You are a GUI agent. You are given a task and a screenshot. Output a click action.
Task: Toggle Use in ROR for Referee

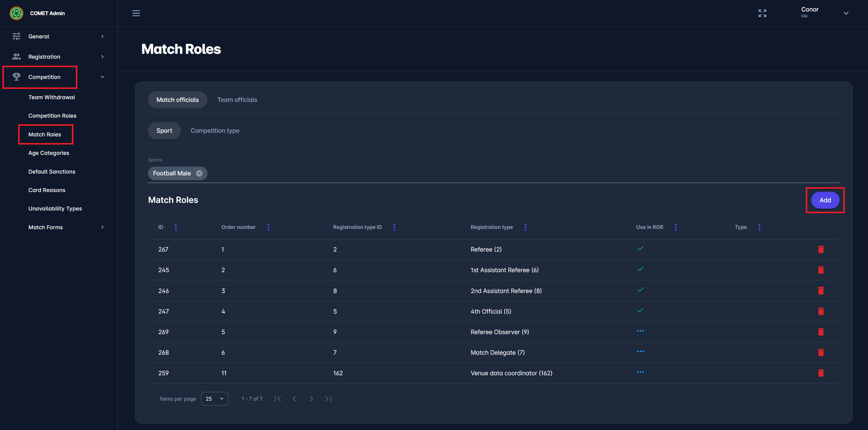pyautogui.click(x=640, y=249)
